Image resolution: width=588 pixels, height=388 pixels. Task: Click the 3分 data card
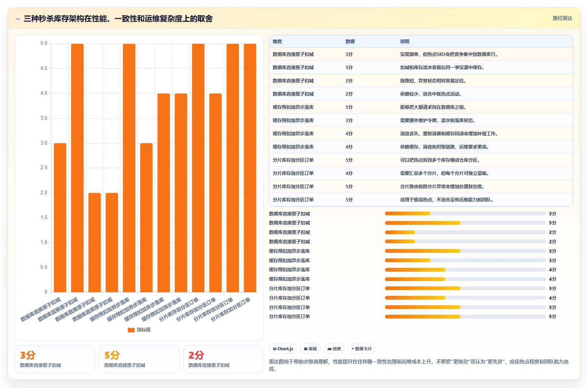55,359
